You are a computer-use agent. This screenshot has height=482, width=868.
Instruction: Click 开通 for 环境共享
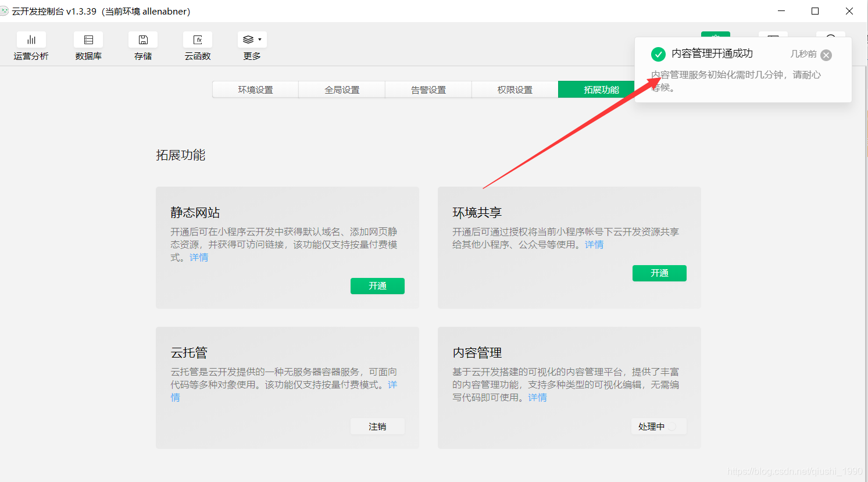[659, 273]
